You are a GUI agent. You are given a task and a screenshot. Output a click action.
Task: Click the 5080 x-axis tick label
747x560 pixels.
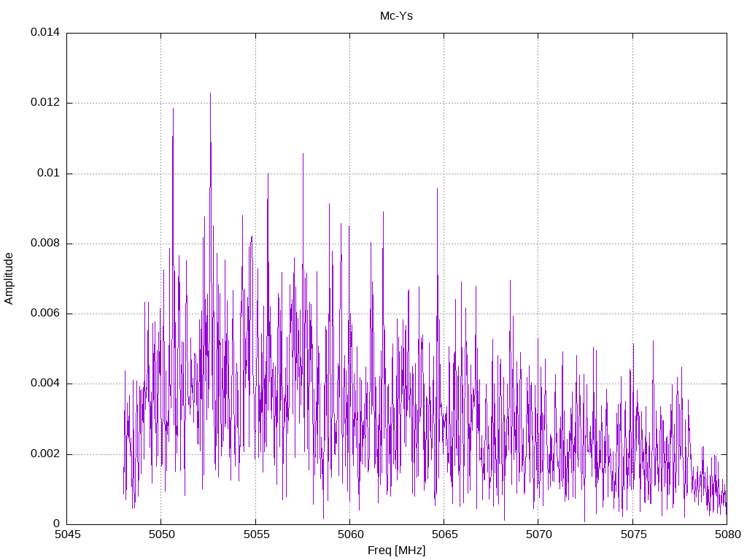(727, 534)
